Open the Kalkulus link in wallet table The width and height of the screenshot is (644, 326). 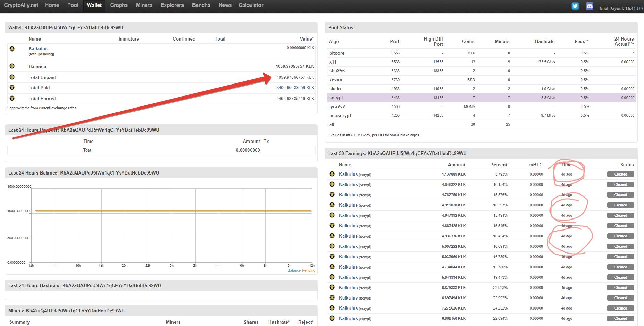(x=38, y=48)
